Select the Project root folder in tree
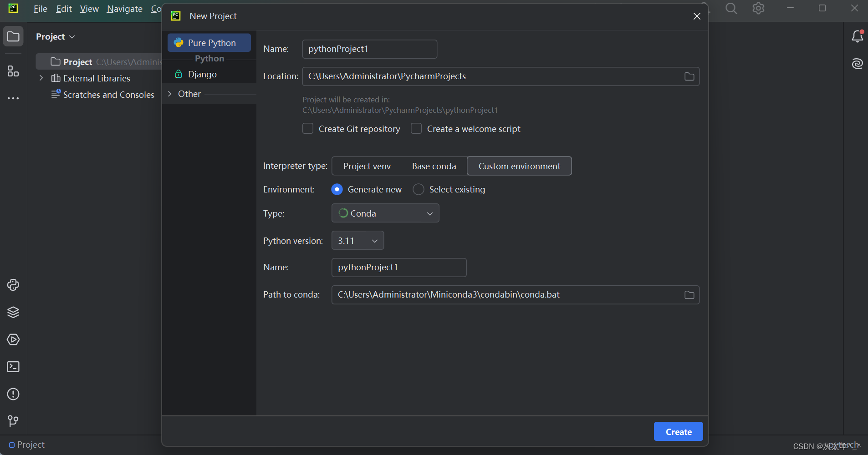This screenshot has height=455, width=868. (99, 61)
